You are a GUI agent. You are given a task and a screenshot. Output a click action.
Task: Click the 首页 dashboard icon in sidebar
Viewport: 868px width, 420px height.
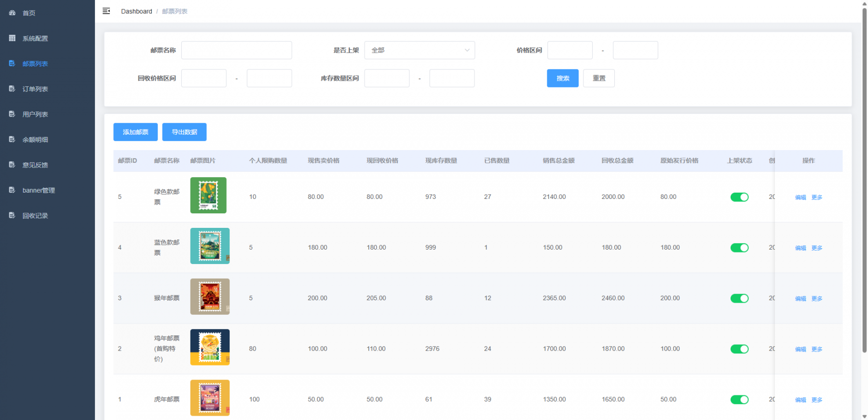point(12,13)
